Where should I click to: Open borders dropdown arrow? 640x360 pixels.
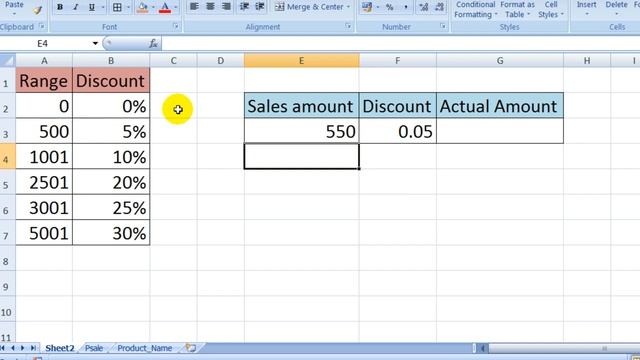[128, 7]
